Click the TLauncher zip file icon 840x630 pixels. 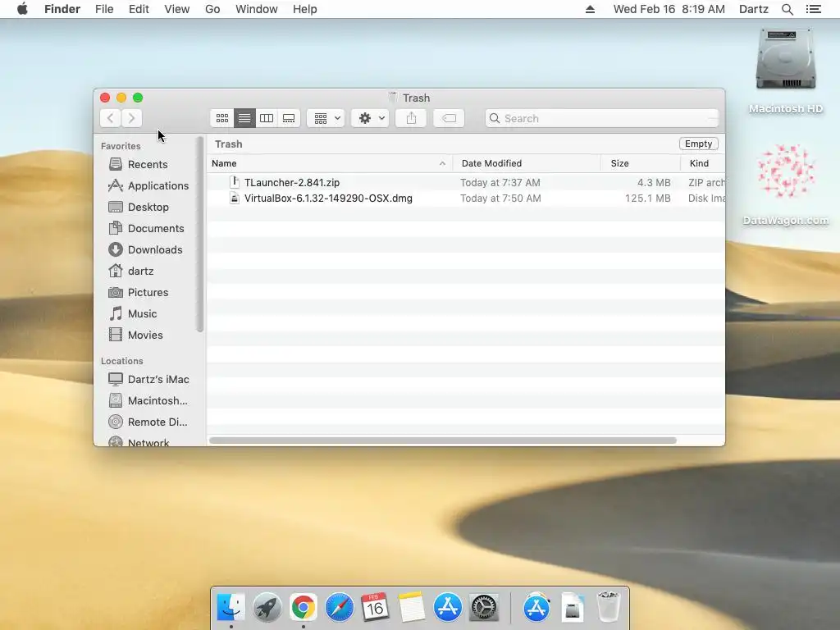pyautogui.click(x=234, y=182)
